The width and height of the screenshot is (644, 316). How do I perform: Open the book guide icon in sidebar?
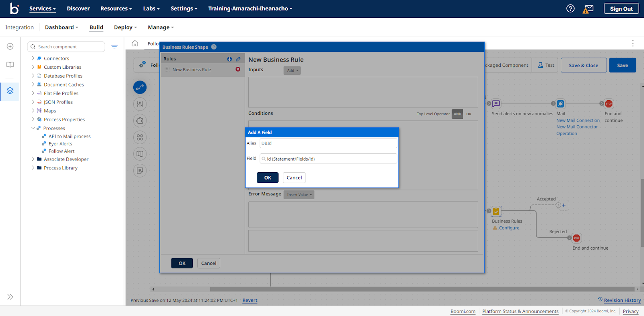tap(10, 65)
